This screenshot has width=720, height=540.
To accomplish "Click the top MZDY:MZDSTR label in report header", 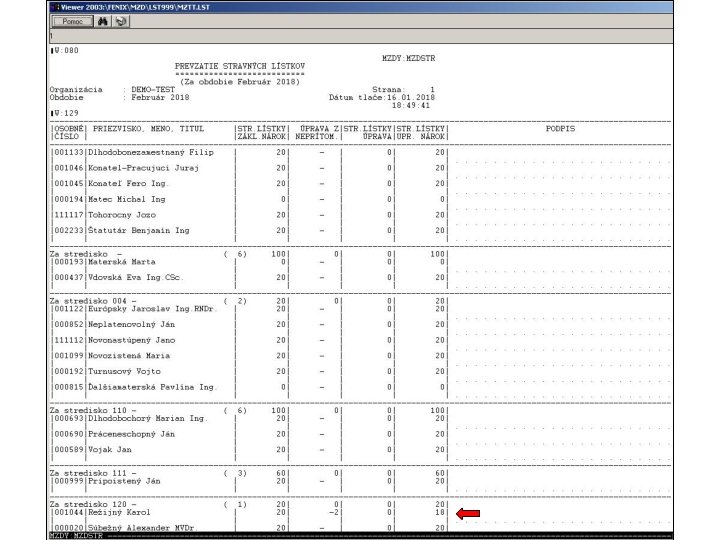I will click(x=408, y=58).
